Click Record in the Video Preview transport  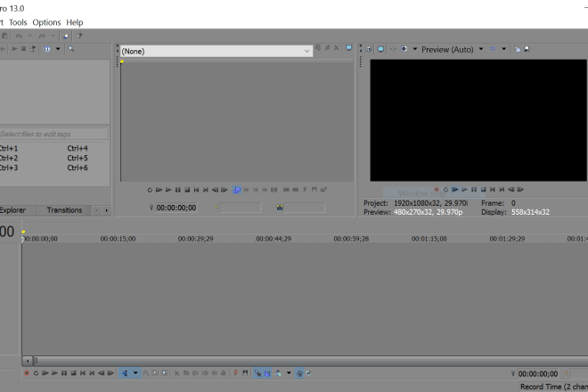pyautogui.click(x=437, y=190)
